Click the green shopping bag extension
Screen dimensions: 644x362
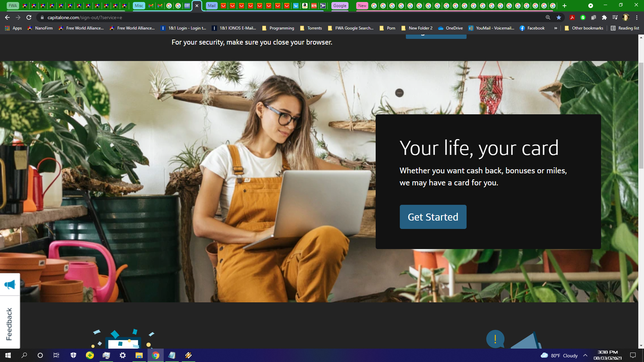pyautogui.click(x=583, y=17)
